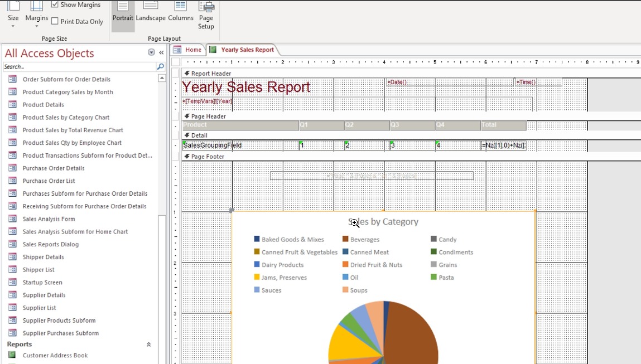
Task: Open Purchase Order List from navigation pane
Action: (49, 181)
